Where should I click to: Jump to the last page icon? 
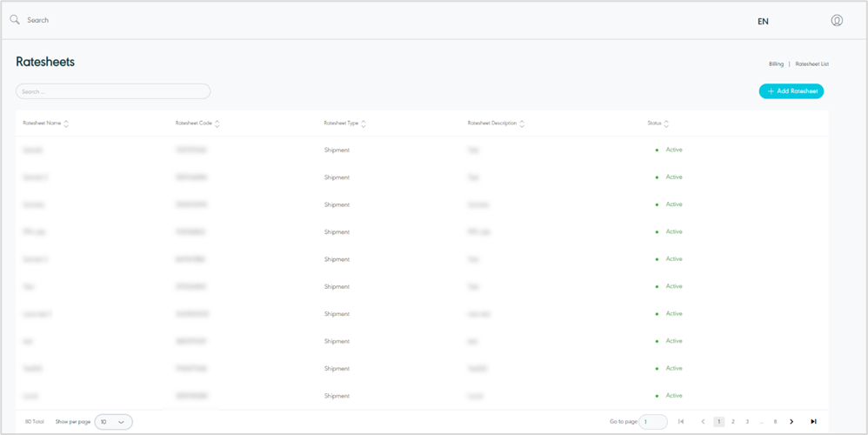point(813,421)
